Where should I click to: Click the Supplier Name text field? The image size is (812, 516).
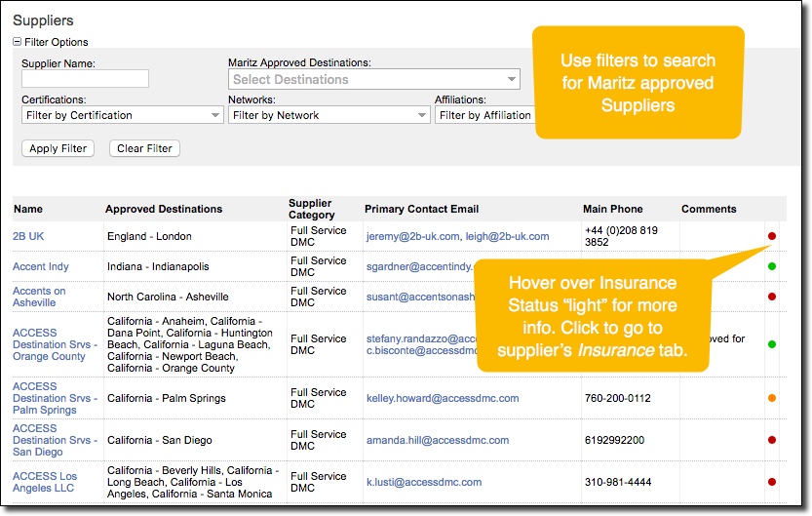[x=85, y=79]
